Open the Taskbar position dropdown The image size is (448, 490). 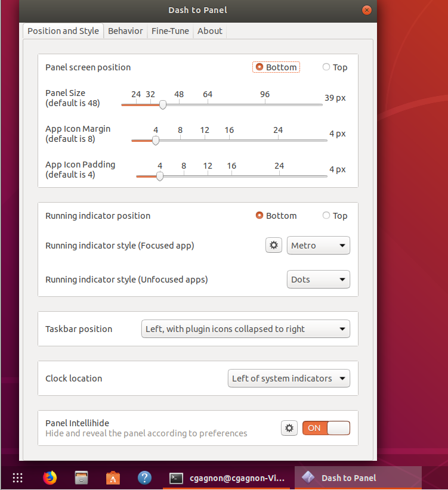point(245,328)
